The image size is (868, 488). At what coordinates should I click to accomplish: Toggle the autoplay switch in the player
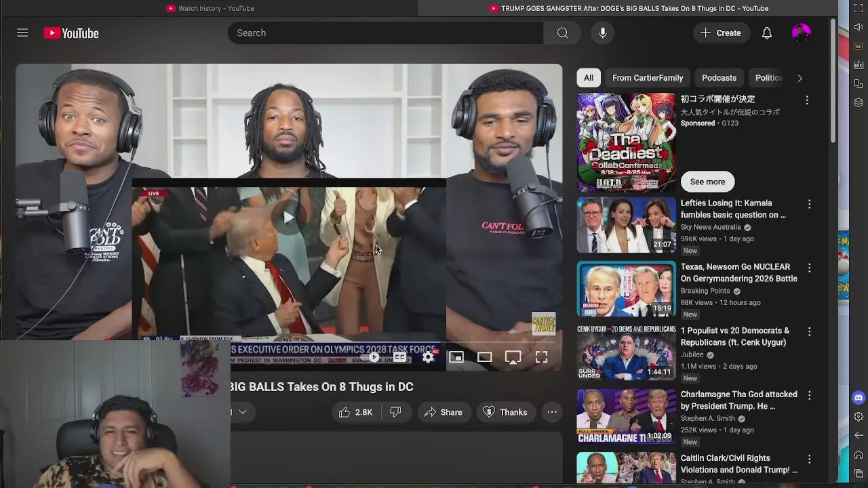click(x=374, y=357)
